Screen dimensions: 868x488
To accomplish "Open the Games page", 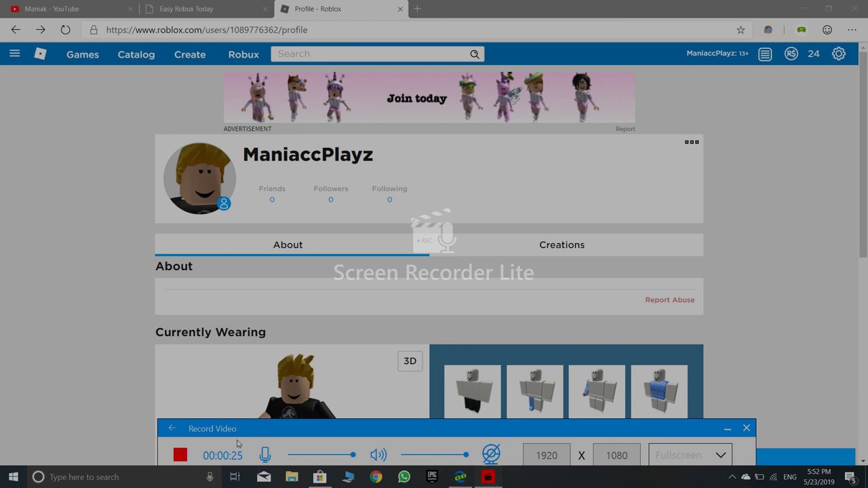I will (x=83, y=54).
